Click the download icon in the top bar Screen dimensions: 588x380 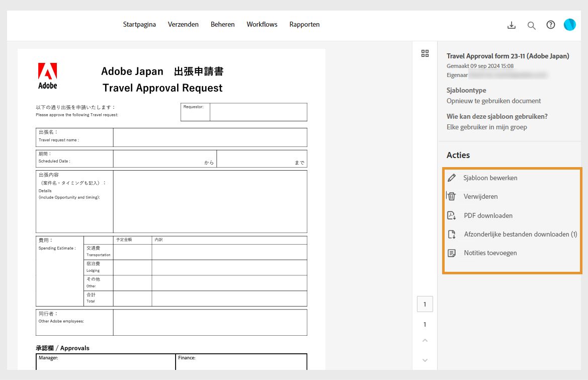tap(512, 24)
